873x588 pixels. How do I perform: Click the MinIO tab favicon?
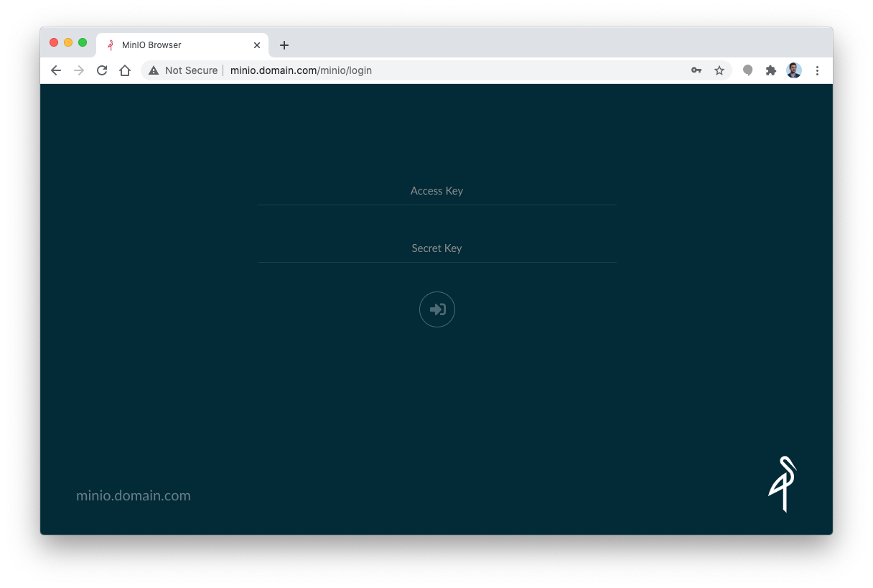coord(111,45)
